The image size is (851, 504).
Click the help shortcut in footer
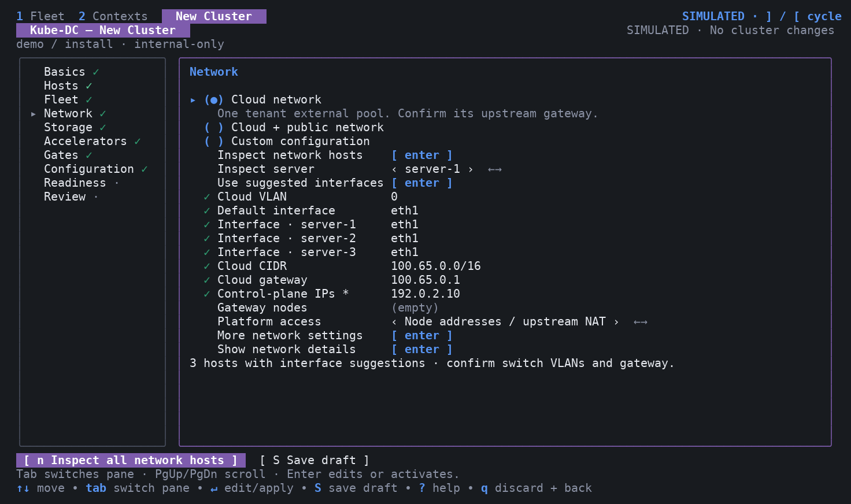coord(439,488)
